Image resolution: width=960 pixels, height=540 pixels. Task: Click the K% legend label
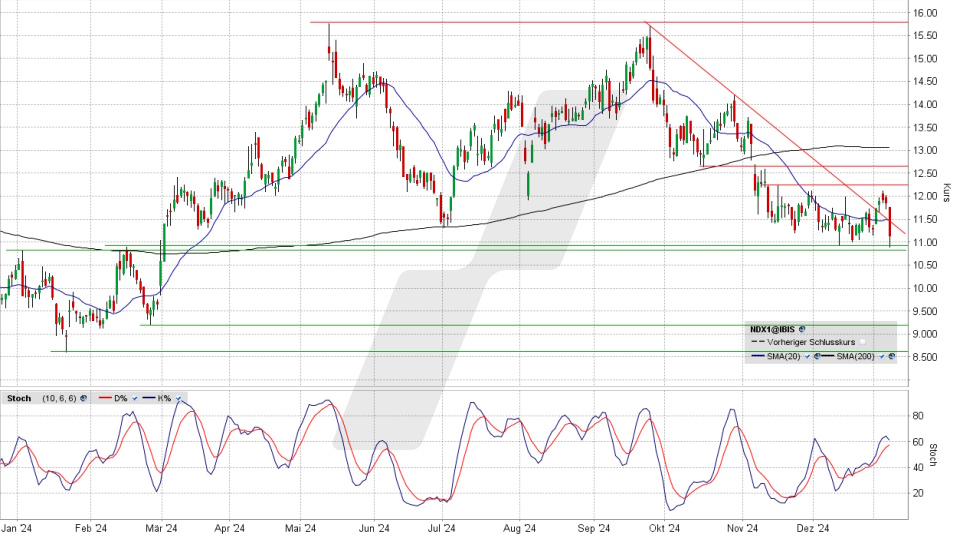164,399
